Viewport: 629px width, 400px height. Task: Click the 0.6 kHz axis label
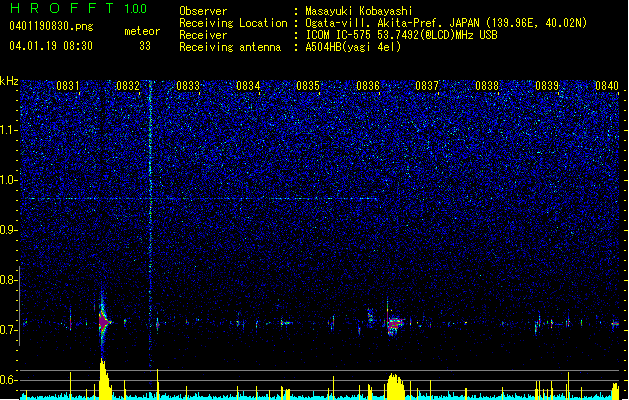9,380
